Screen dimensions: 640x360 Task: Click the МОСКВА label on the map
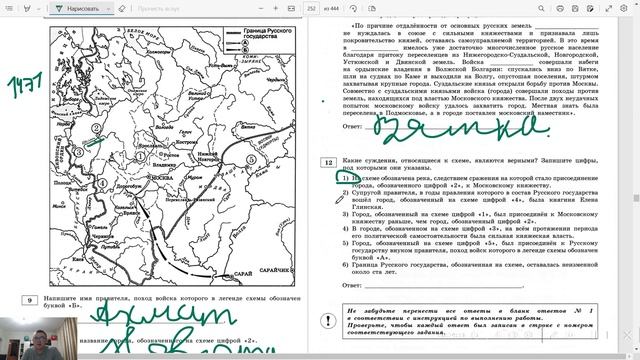pyautogui.click(x=162, y=178)
